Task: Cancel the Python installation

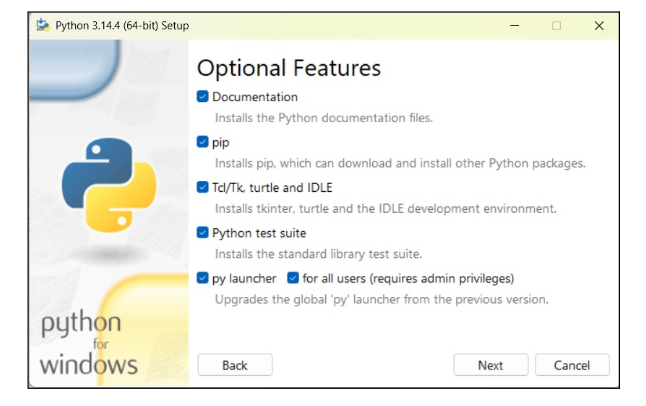Action: click(572, 365)
